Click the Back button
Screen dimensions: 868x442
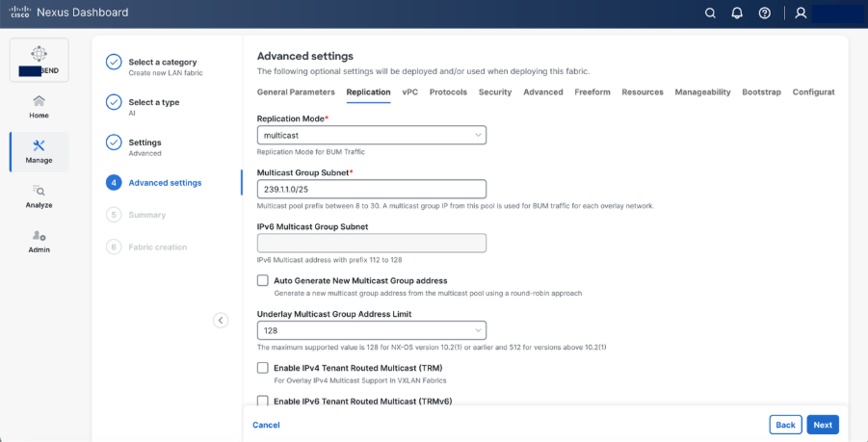point(785,425)
